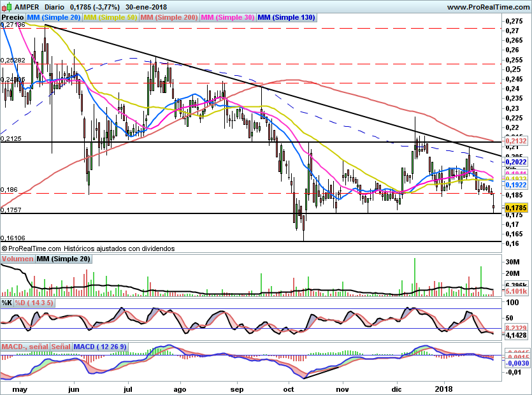532x395 pixels.
Task: Click the MM (Simple 130) legend tag
Action: [x=286, y=18]
